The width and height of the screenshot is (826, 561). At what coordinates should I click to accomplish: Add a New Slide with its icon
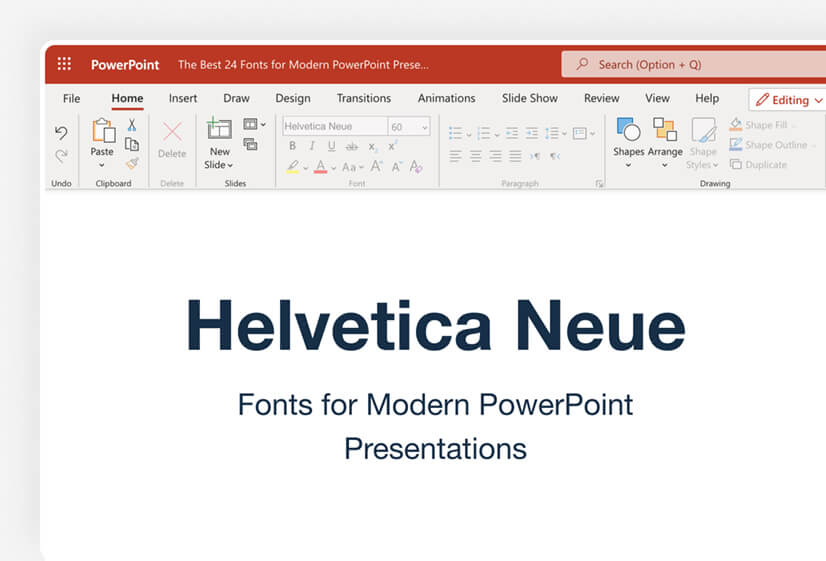point(219,129)
